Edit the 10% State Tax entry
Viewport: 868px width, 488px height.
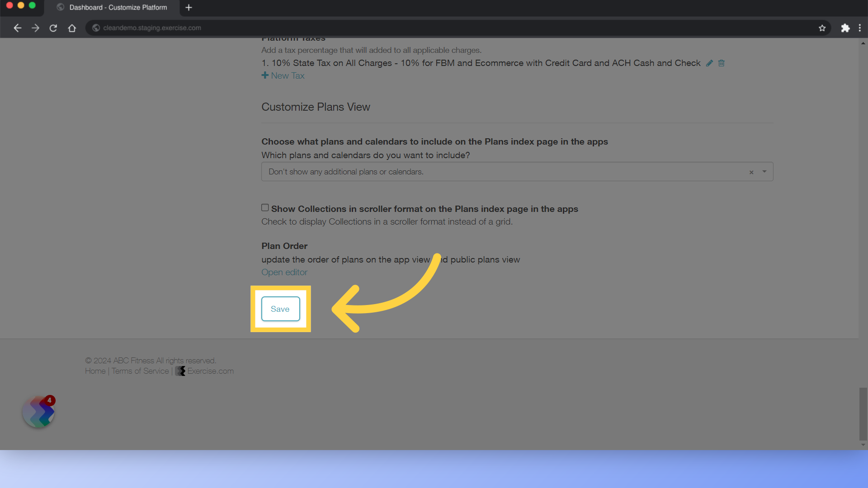(x=709, y=63)
